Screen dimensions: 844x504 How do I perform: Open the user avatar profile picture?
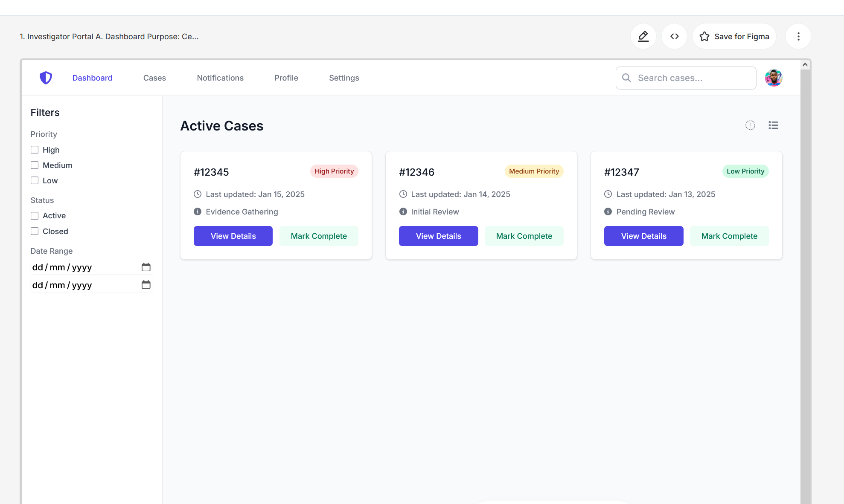pos(773,78)
